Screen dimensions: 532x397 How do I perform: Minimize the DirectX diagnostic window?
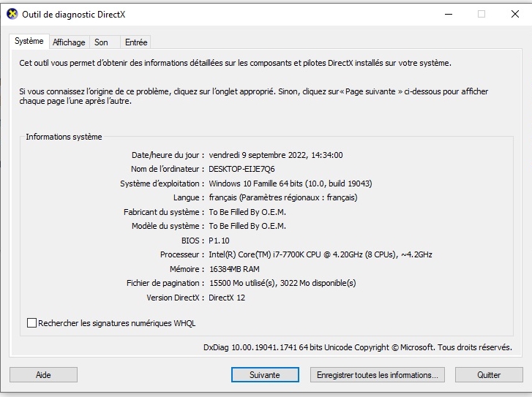tap(449, 14)
